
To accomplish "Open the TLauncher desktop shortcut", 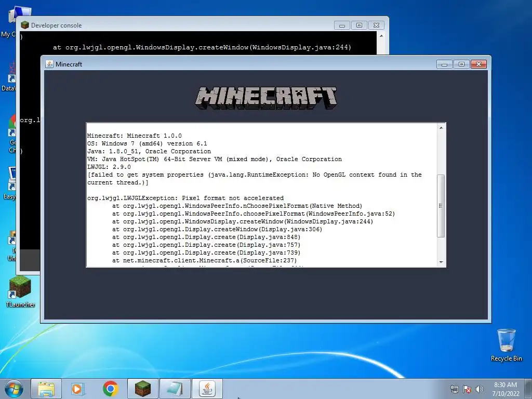I will click(x=20, y=291).
